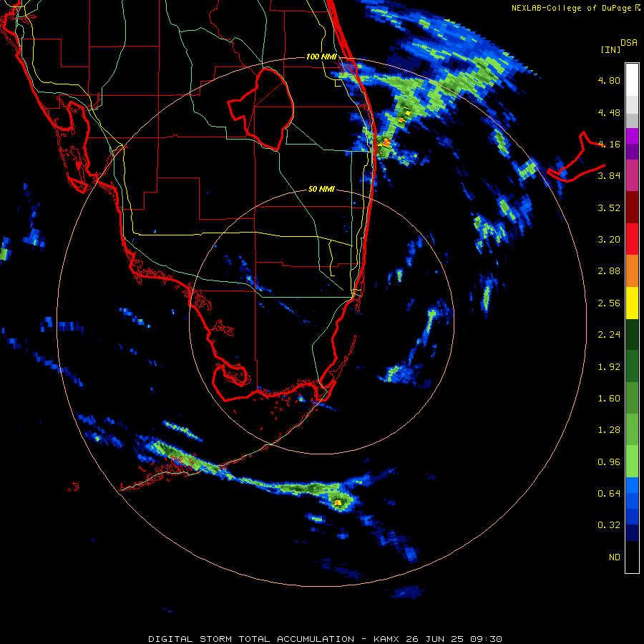Image resolution: width=644 pixels, height=644 pixels.
Task: Pick the bright magenta legend swatch
Action: tap(632, 136)
